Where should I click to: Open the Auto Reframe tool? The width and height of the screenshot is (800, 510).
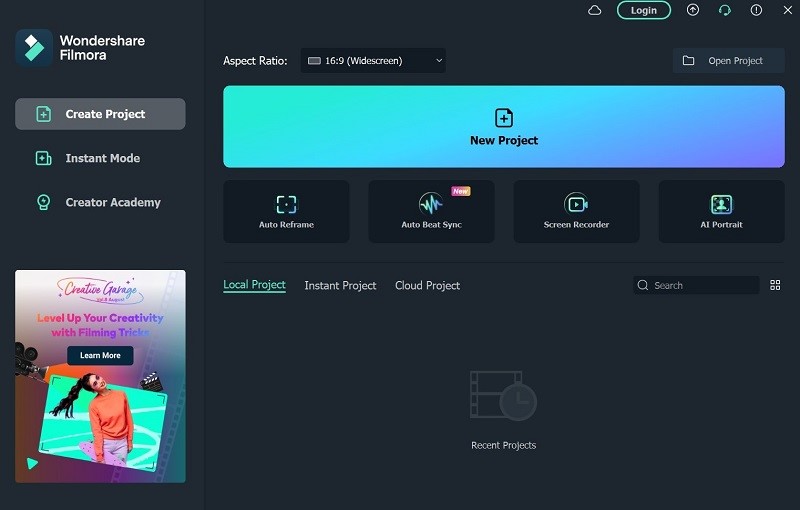pos(286,211)
